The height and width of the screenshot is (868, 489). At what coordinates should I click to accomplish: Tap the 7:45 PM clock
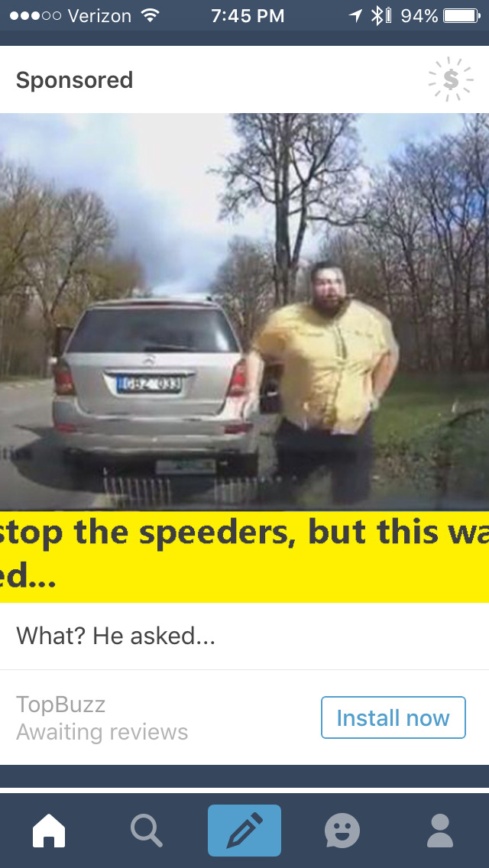[248, 15]
